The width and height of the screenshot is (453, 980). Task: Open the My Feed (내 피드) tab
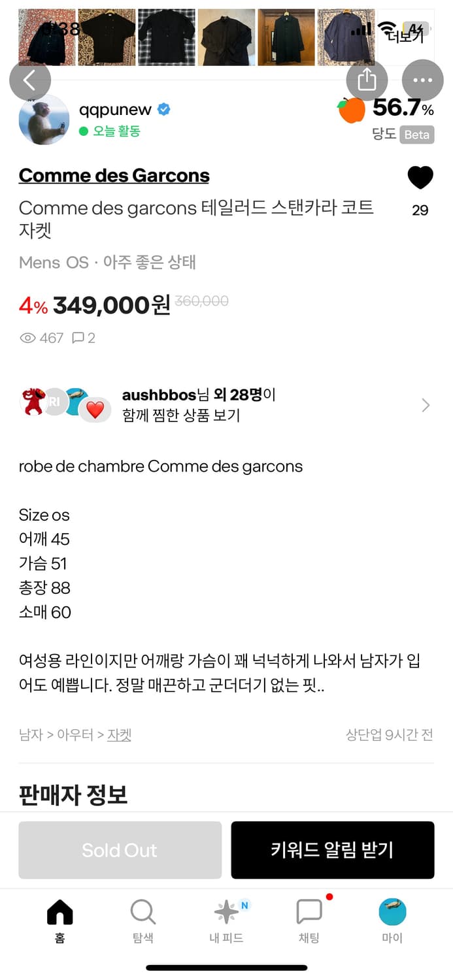point(226,919)
